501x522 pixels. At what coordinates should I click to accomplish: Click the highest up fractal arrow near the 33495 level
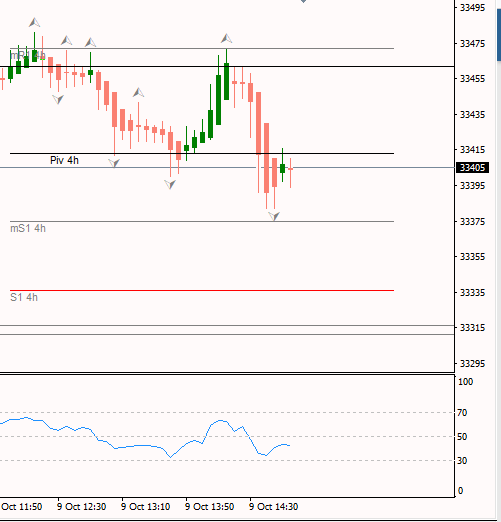click(34, 22)
